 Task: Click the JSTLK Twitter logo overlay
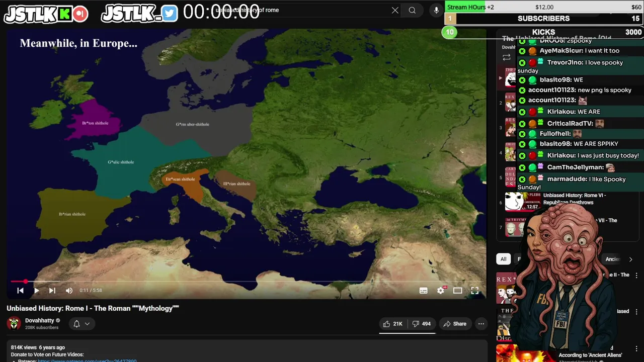pyautogui.click(x=139, y=14)
